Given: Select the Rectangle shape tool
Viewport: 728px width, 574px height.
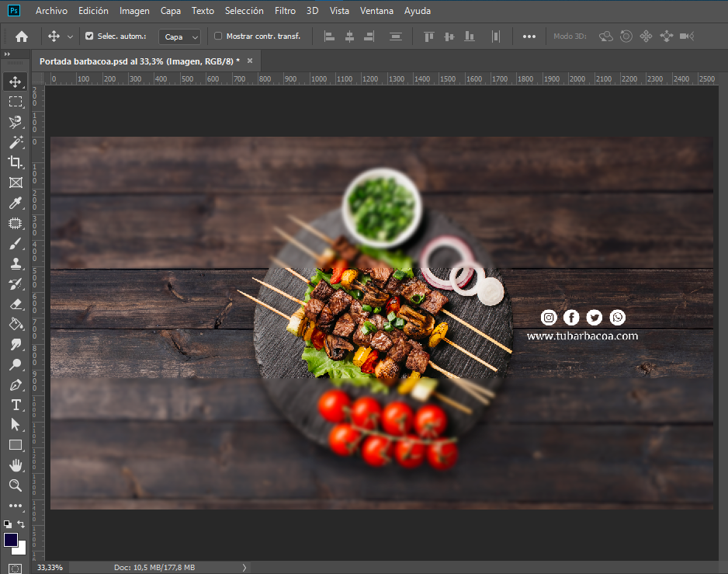Looking at the screenshot, I should [x=16, y=445].
